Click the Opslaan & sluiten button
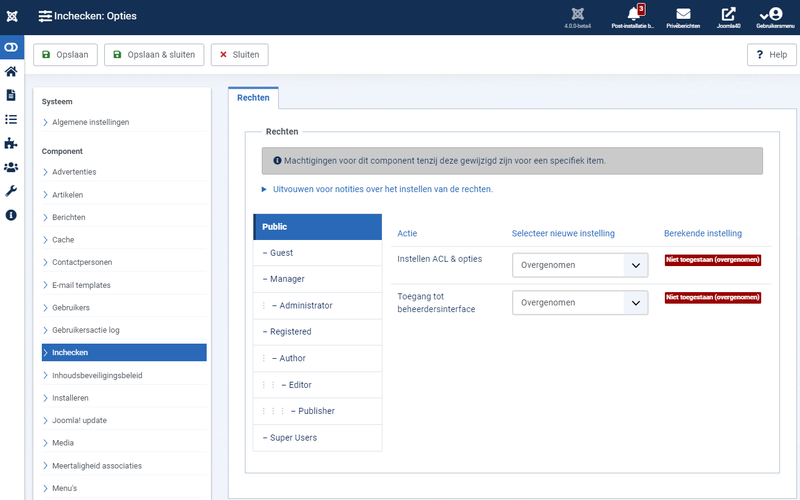 pyautogui.click(x=154, y=55)
